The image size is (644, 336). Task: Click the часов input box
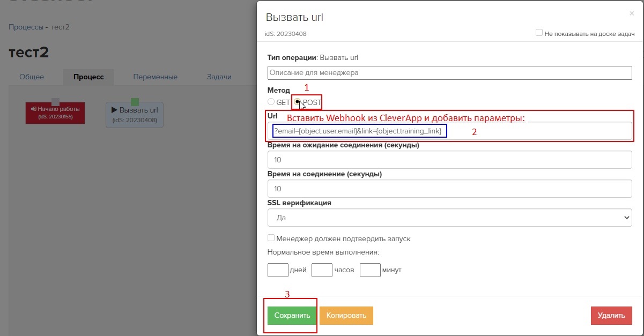tap(322, 270)
